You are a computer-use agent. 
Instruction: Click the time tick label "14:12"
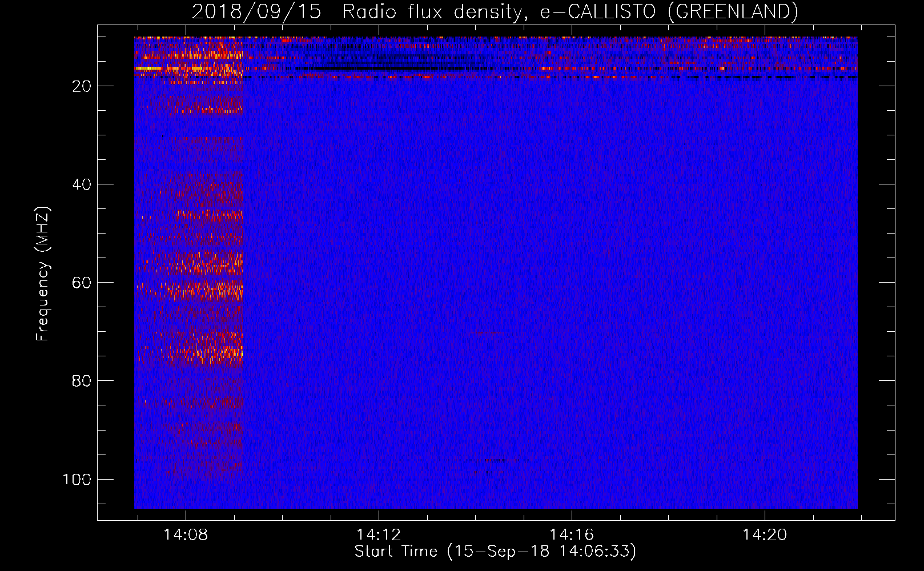coord(379,535)
